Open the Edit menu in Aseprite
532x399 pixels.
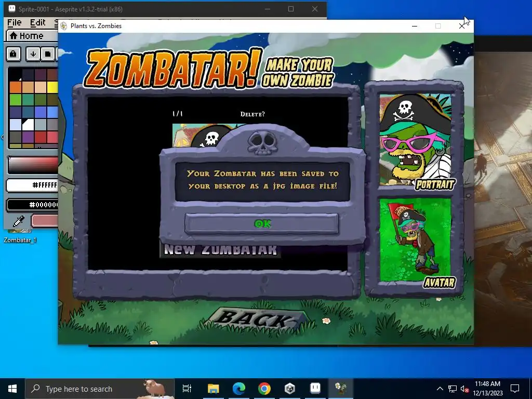37,22
